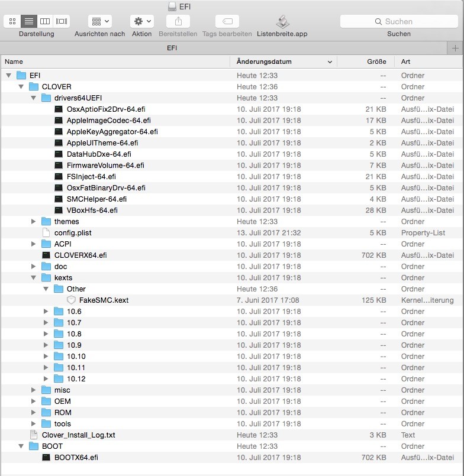Click 'Property-List' type of config.plist

coord(423,233)
